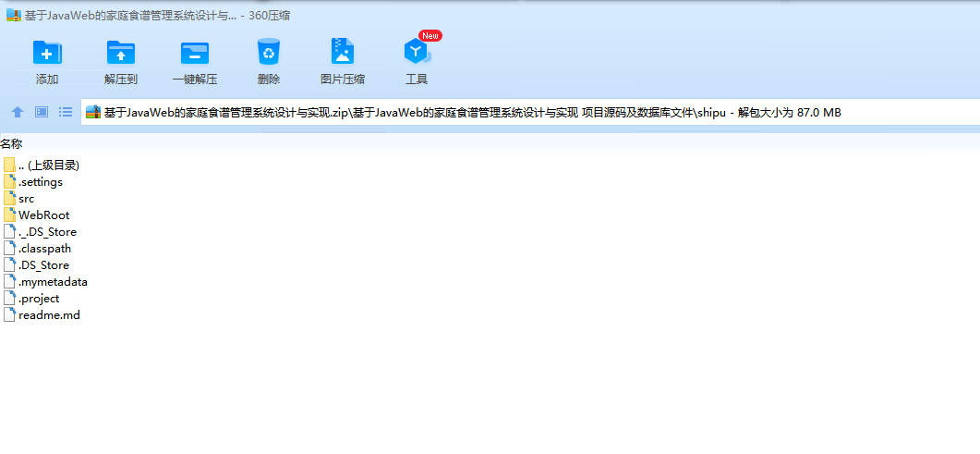Click the 一键解压 one-click extract icon
Image resolution: width=980 pixels, height=454 pixels.
coord(195,53)
